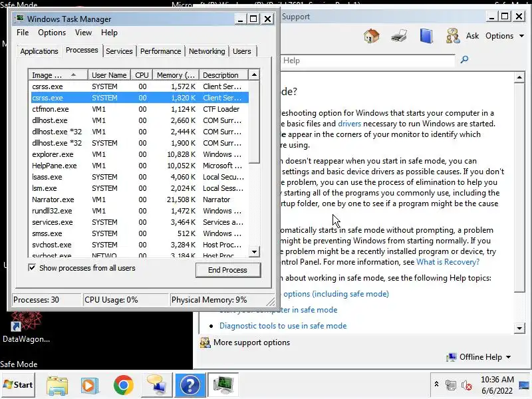Click the process list scrollbar thumb
The image size is (532, 399).
tap(254, 122)
